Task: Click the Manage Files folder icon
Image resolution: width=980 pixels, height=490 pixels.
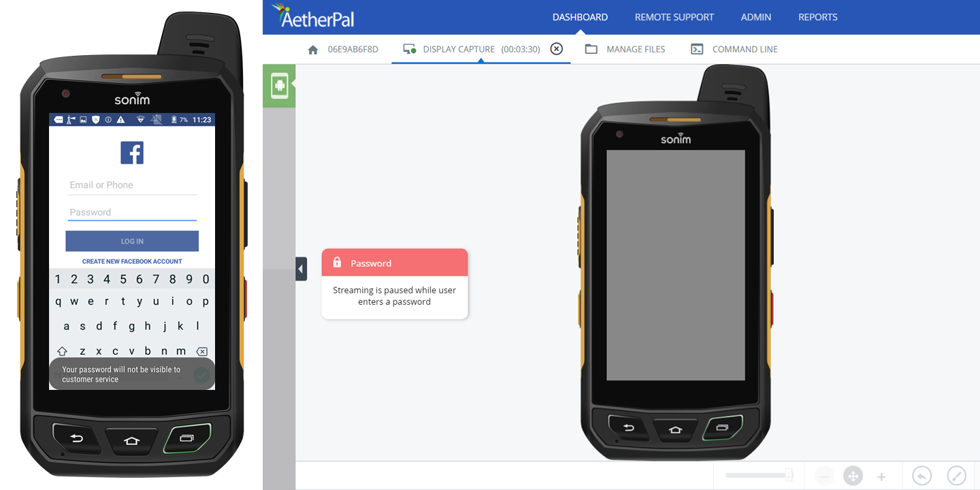Action: [591, 49]
